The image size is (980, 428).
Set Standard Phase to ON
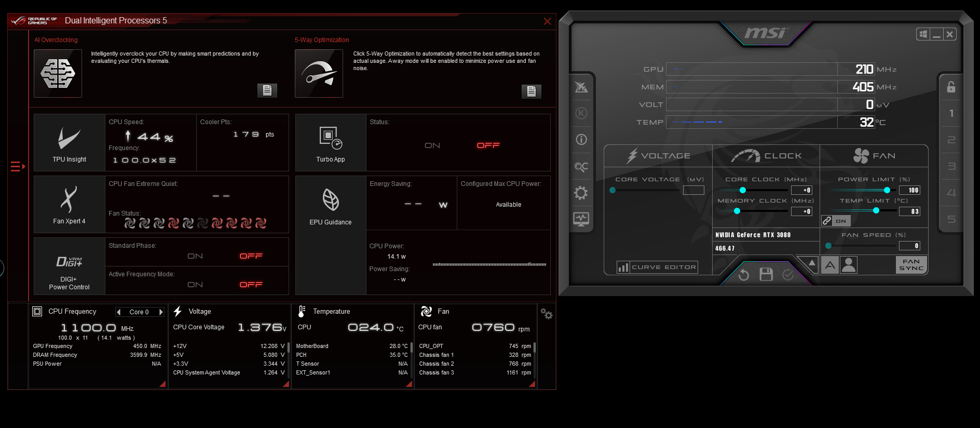[x=195, y=256]
